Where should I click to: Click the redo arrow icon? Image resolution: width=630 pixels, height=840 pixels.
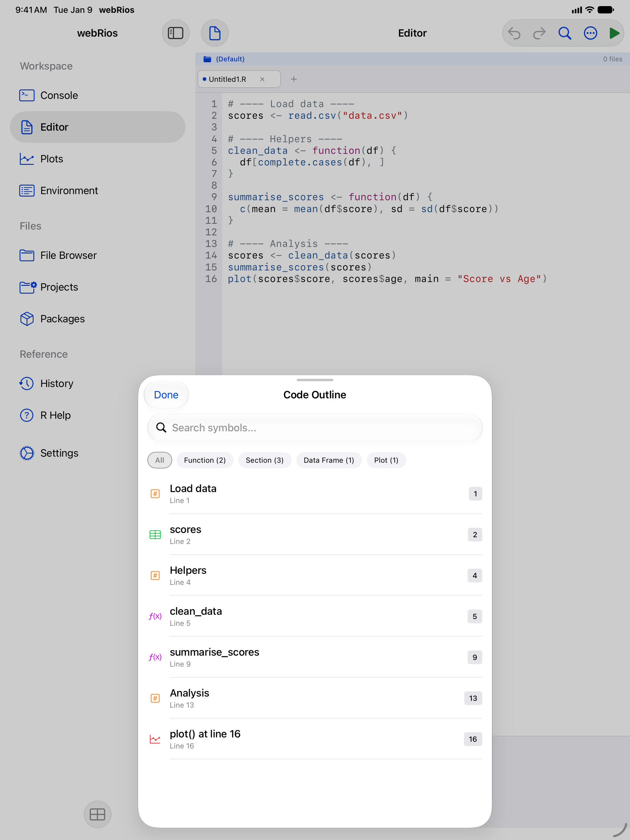pyautogui.click(x=539, y=33)
